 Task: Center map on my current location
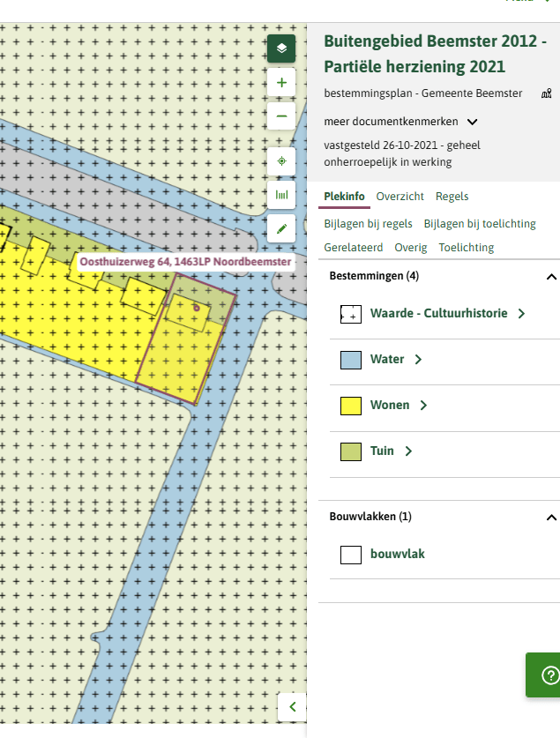pos(281,161)
